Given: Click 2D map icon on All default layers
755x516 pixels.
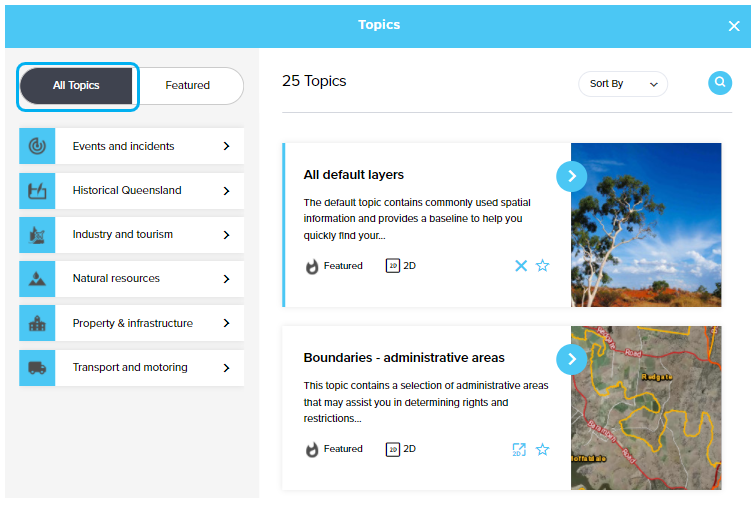Looking at the screenshot, I should click(x=393, y=266).
